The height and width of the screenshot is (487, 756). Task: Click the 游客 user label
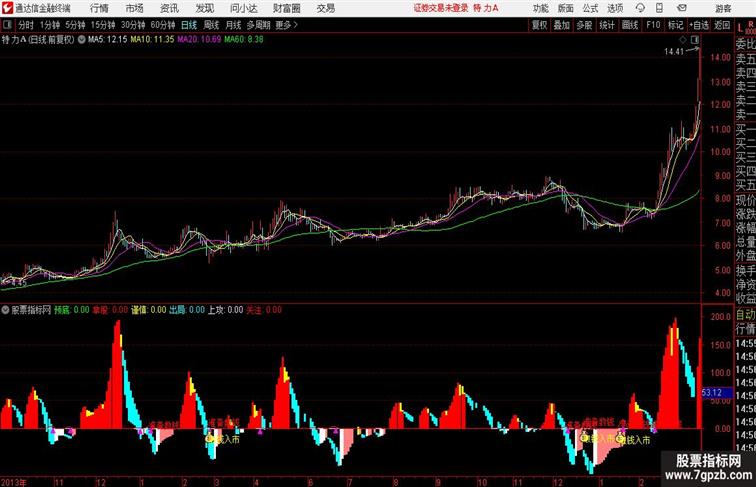pyautogui.click(x=723, y=8)
